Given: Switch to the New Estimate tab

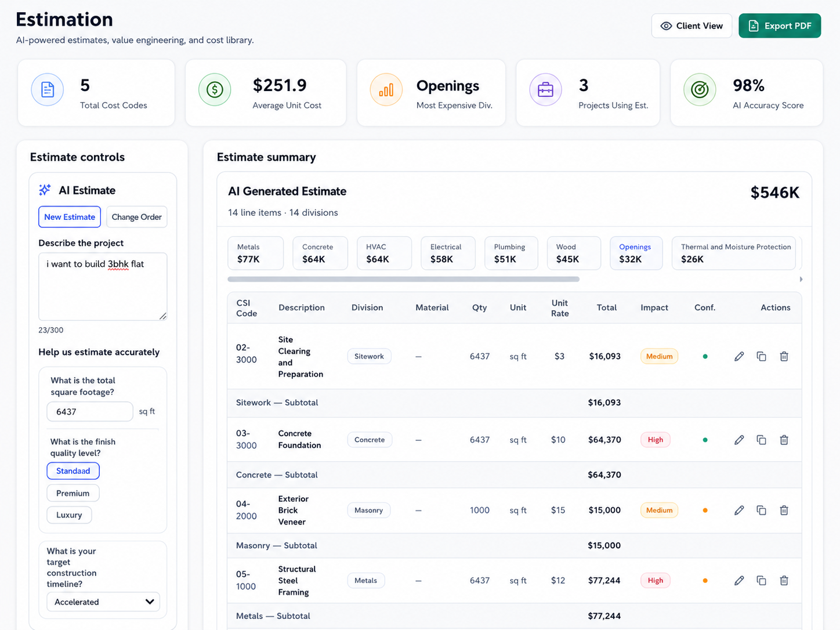Looking at the screenshot, I should (x=70, y=217).
